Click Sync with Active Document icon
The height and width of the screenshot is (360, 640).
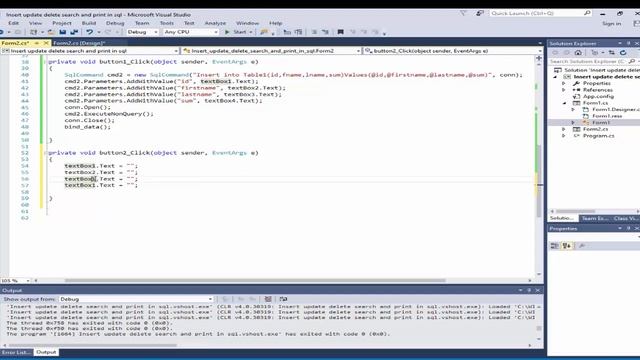tap(611, 53)
